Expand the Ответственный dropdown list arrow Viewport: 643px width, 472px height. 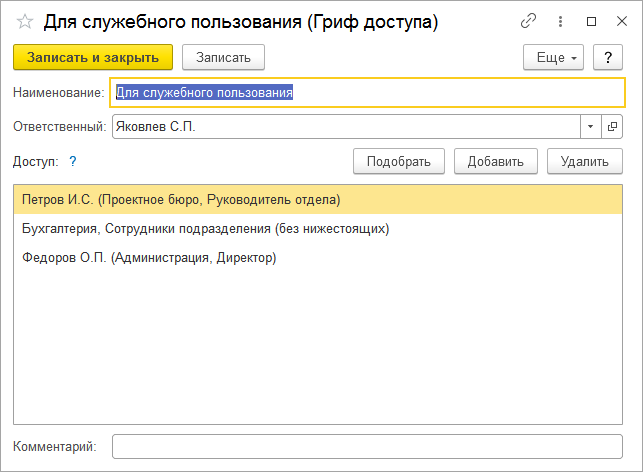point(590,127)
